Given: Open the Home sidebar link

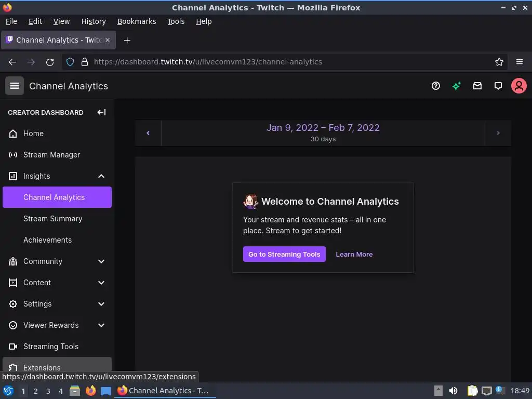Looking at the screenshot, I should pos(57,134).
